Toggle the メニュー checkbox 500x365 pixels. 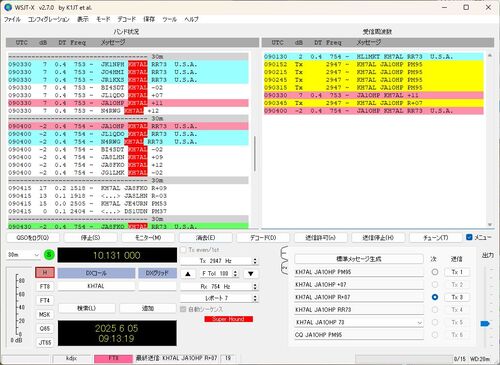point(469,237)
